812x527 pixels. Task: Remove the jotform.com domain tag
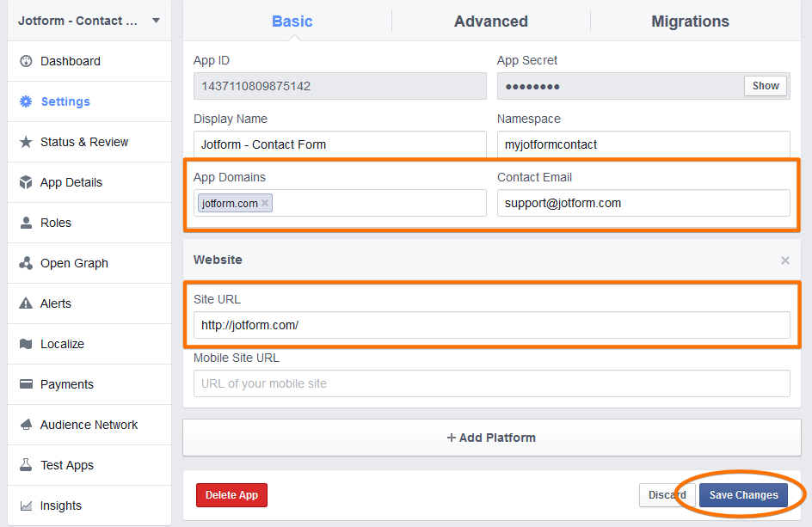[263, 203]
